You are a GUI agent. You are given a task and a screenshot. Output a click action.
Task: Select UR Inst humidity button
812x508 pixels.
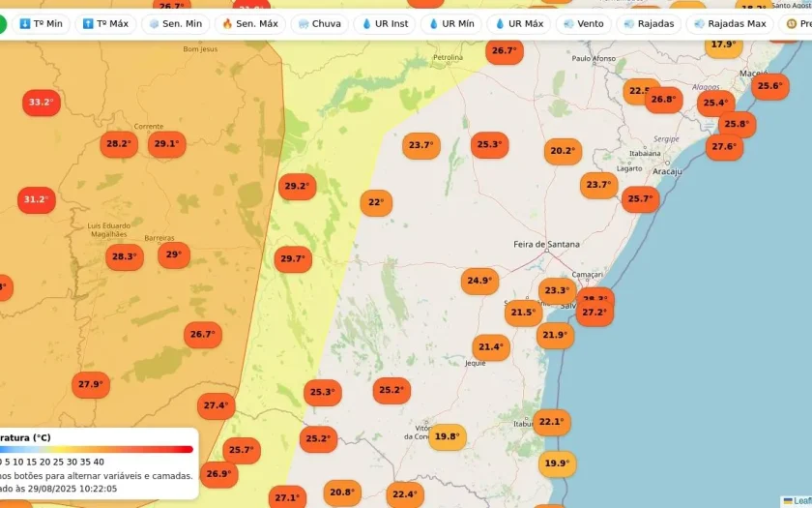pyautogui.click(x=385, y=24)
